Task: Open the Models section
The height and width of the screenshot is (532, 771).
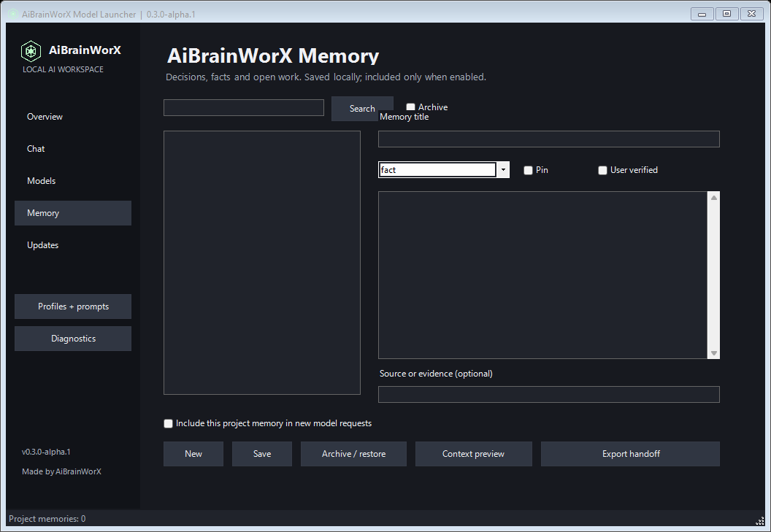Action: [x=73, y=181]
